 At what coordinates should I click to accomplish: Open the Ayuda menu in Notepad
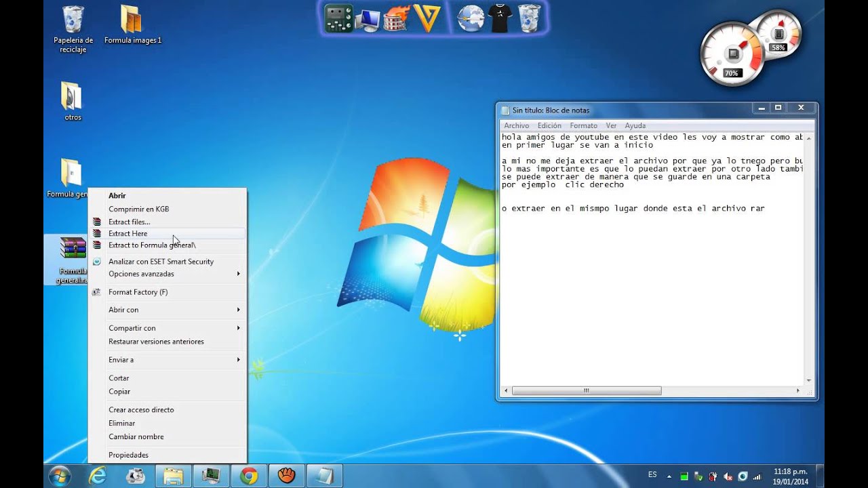point(635,125)
